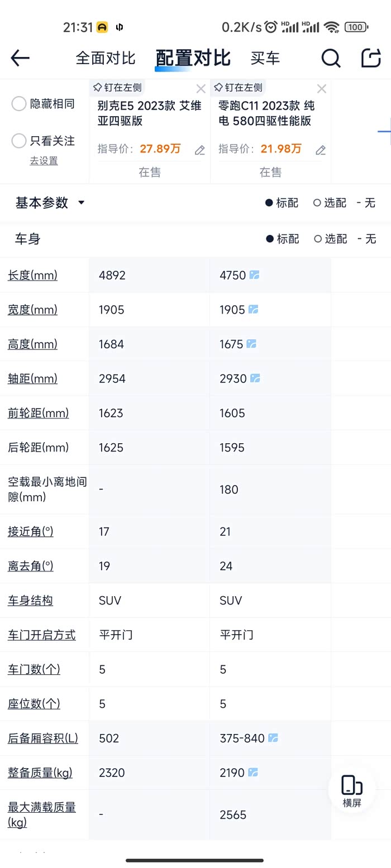Remove Leapmotor C11 from comparison
This screenshot has height=868, width=391.
coord(322,89)
